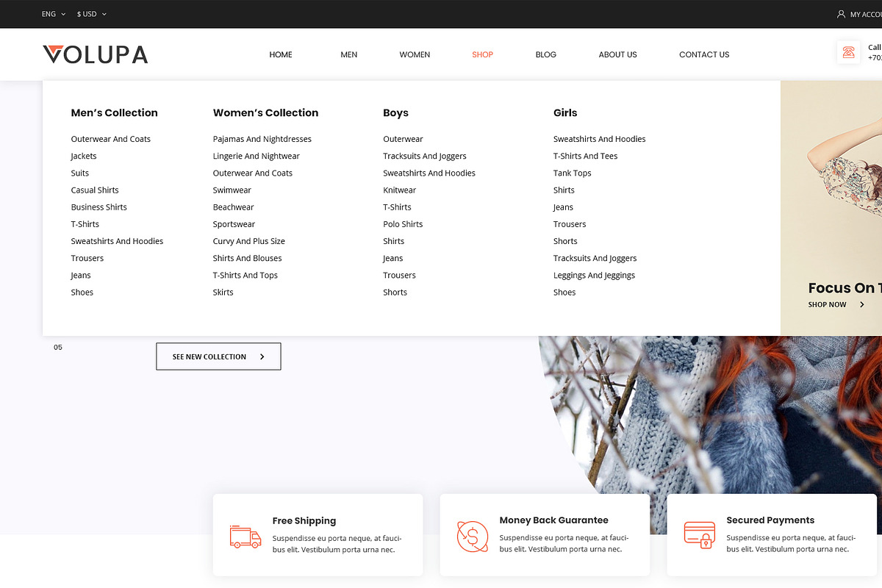Open the HOME menu item
Viewport: 882px width, 588px height.
tap(281, 54)
